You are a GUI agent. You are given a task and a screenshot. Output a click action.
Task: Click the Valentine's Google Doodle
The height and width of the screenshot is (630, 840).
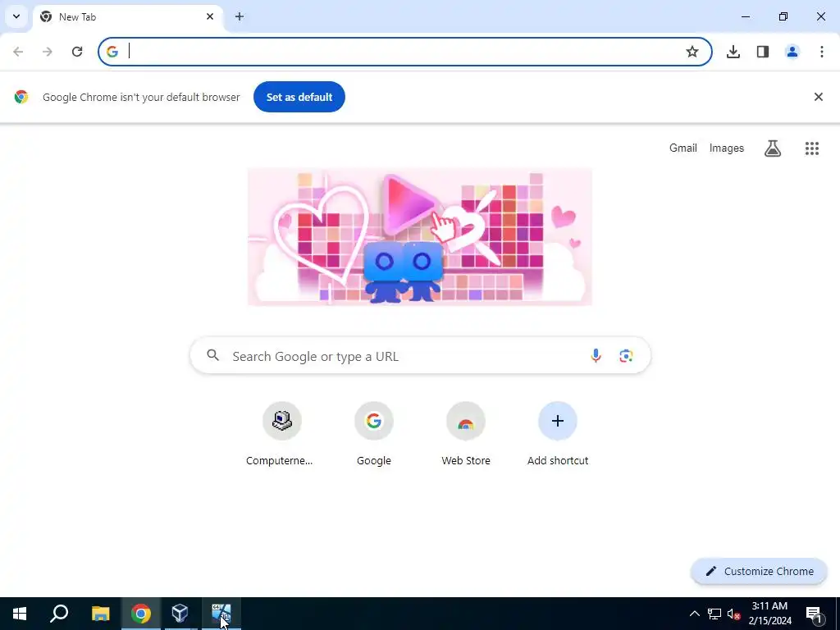[420, 237]
